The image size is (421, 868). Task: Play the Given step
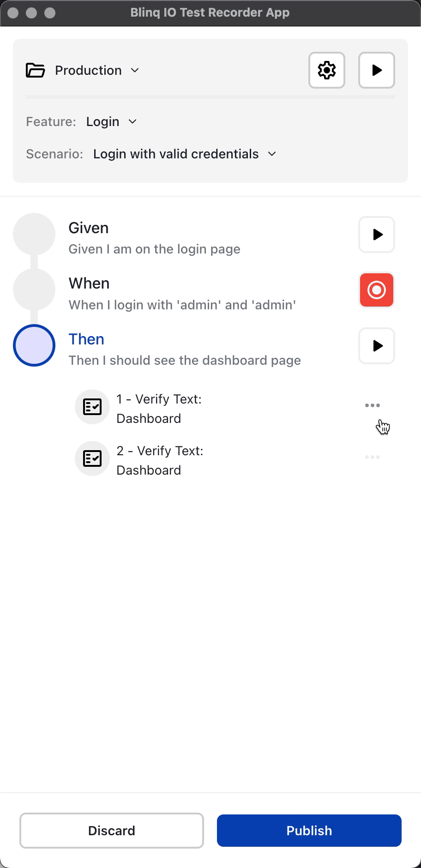pyautogui.click(x=377, y=235)
